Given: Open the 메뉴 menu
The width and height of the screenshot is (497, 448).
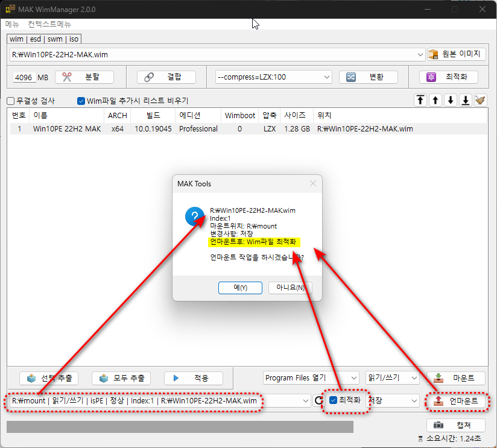Looking at the screenshot, I should 12,24.
